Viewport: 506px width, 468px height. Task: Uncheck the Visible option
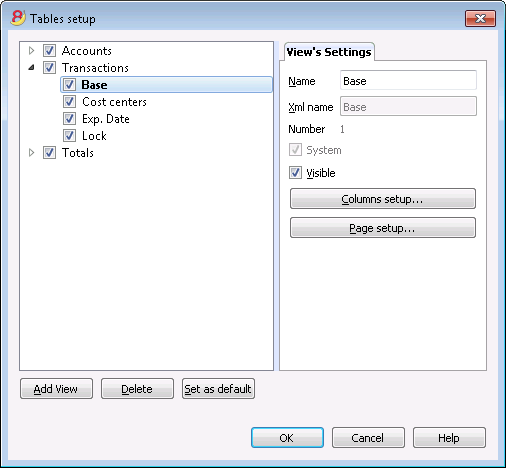295,173
